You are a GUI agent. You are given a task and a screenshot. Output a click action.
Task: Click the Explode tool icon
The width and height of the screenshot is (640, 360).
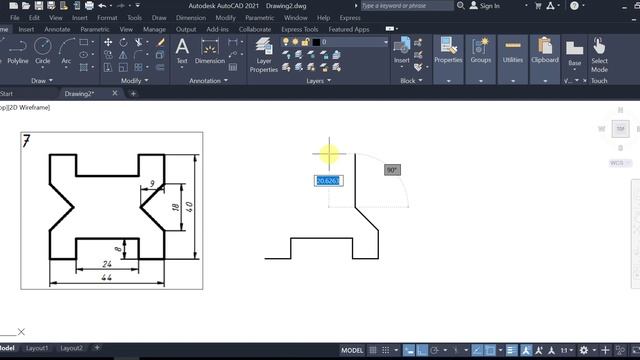pyautogui.click(x=160, y=55)
